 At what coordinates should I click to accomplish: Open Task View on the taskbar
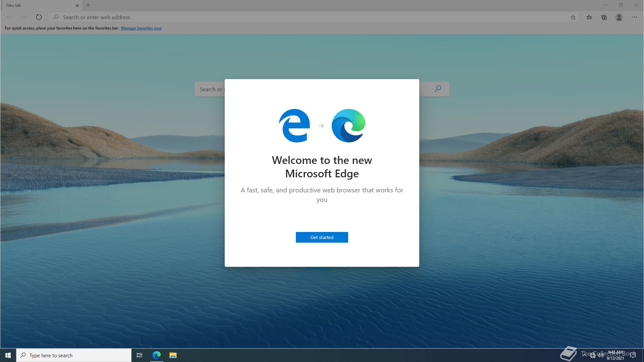coord(140,355)
